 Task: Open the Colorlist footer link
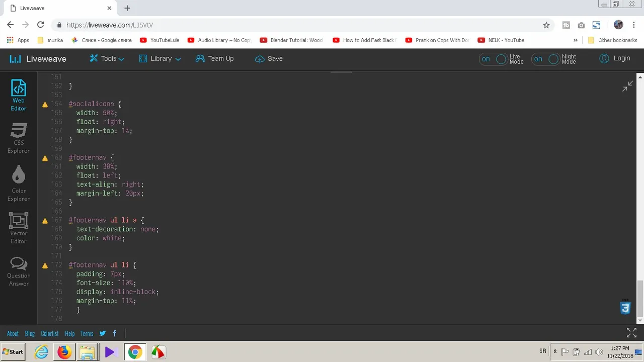point(50,333)
